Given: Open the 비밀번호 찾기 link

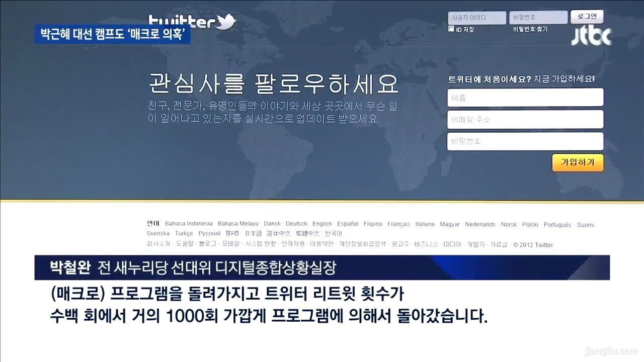Looking at the screenshot, I should [530, 29].
